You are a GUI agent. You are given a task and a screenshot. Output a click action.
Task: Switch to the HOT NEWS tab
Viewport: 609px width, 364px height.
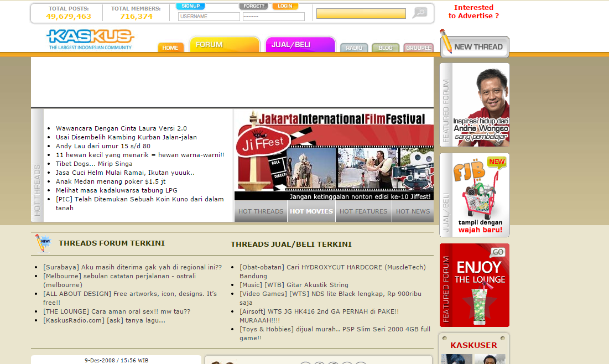coord(413,211)
